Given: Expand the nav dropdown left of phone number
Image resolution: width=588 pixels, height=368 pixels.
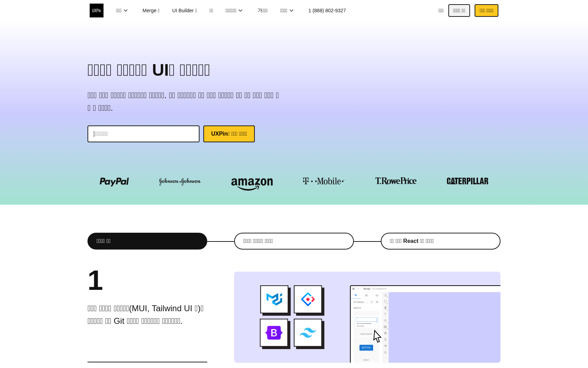Looking at the screenshot, I should coord(287,11).
